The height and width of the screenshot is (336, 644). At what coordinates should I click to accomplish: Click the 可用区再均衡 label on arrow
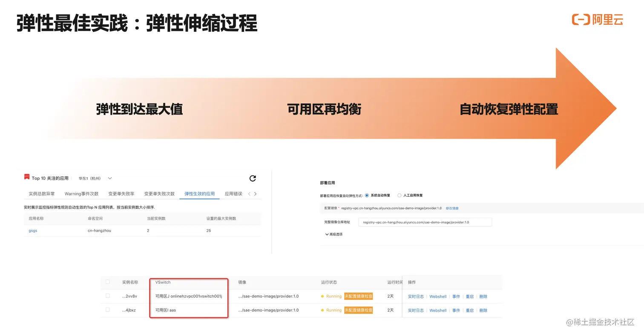[x=324, y=109]
